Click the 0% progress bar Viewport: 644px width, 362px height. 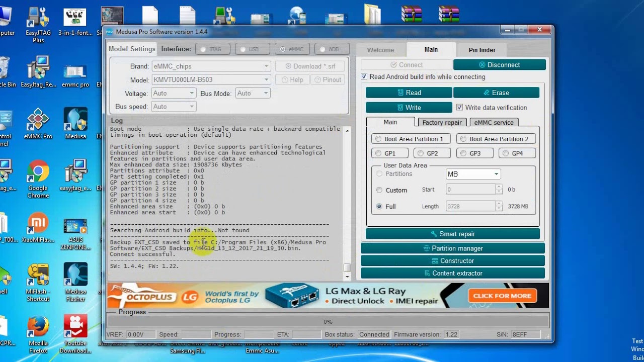pos(328,322)
